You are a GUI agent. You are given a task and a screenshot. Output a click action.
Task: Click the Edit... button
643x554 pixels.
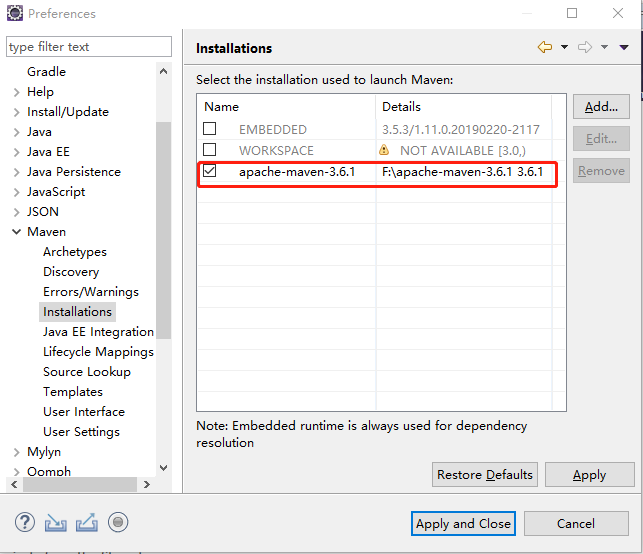tap(601, 139)
